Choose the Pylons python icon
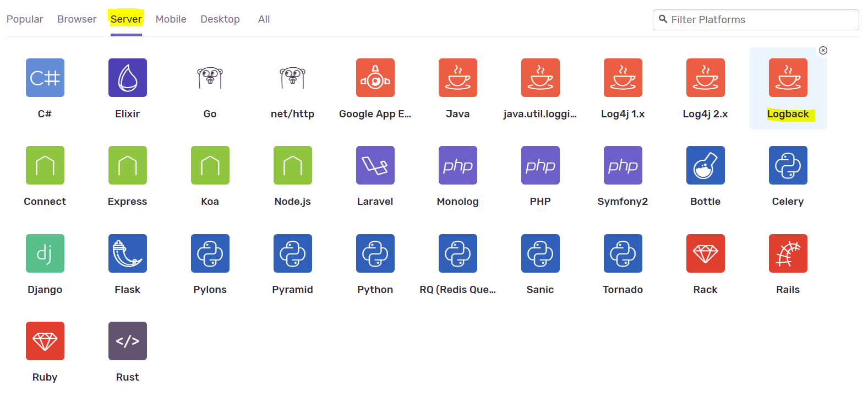868x401 pixels. [210, 253]
